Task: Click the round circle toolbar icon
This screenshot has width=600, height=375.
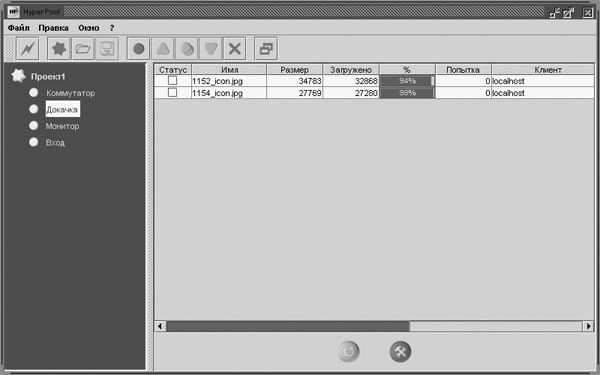Action: (139, 49)
